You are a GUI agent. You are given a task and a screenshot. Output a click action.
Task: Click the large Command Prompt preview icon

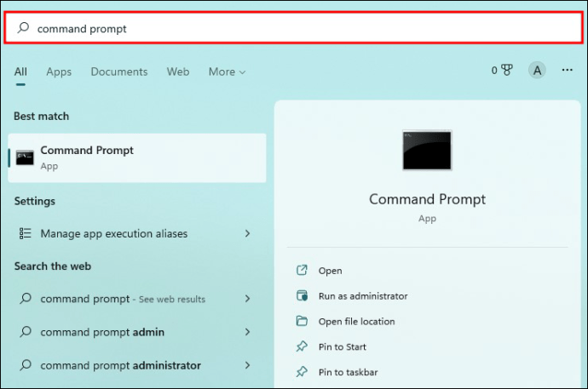427,150
